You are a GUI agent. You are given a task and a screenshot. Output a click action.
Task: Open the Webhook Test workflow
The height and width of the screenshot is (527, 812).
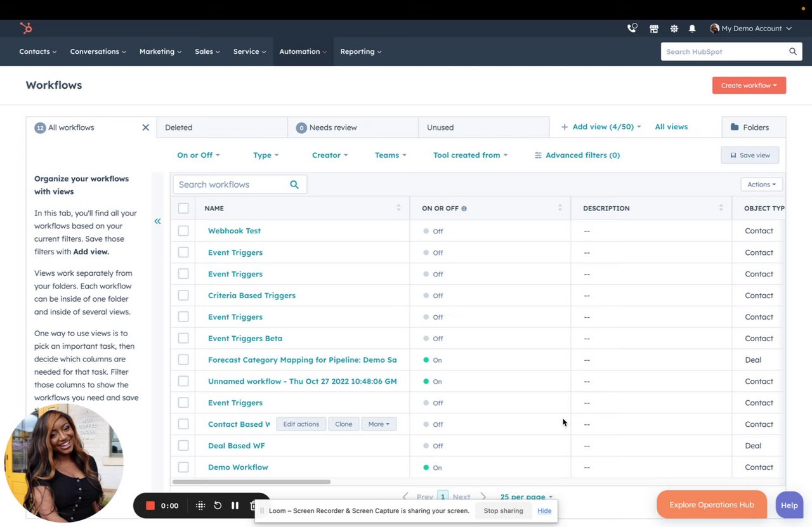[x=234, y=231]
